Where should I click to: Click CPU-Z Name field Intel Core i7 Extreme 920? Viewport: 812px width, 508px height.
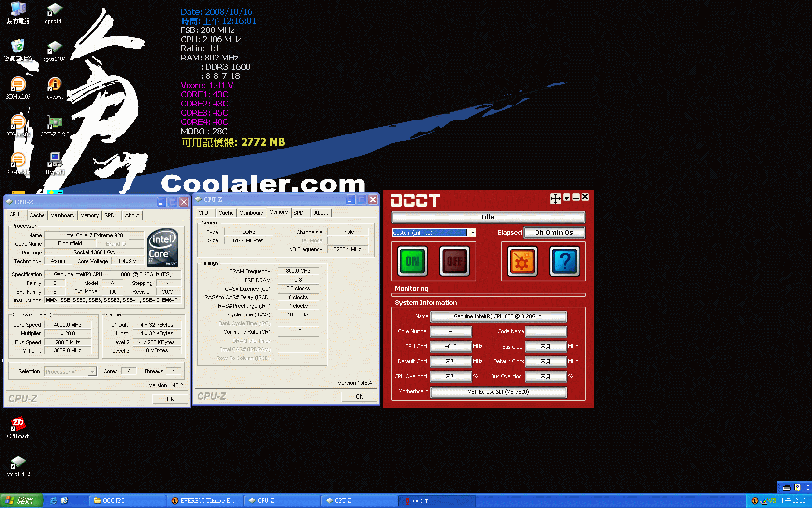(94, 235)
